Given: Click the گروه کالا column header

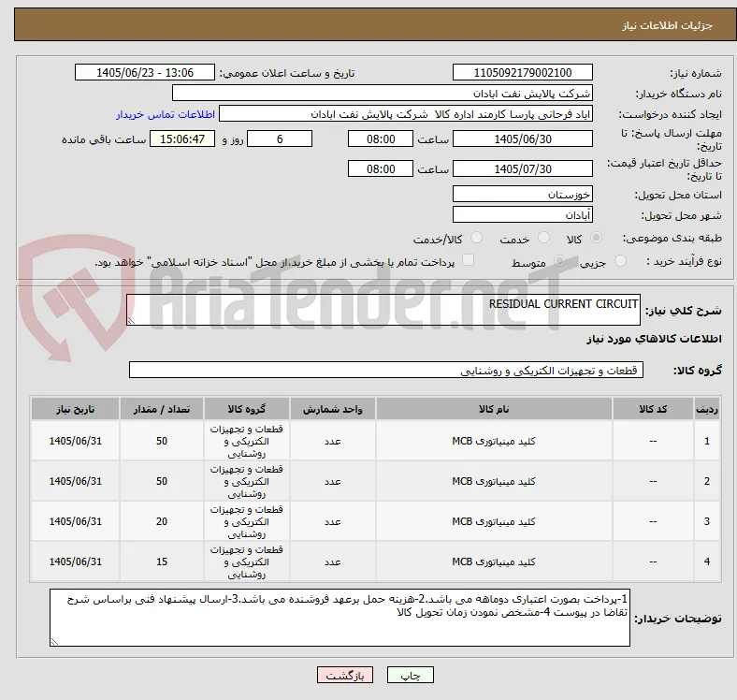Looking at the screenshot, I should (x=246, y=409).
